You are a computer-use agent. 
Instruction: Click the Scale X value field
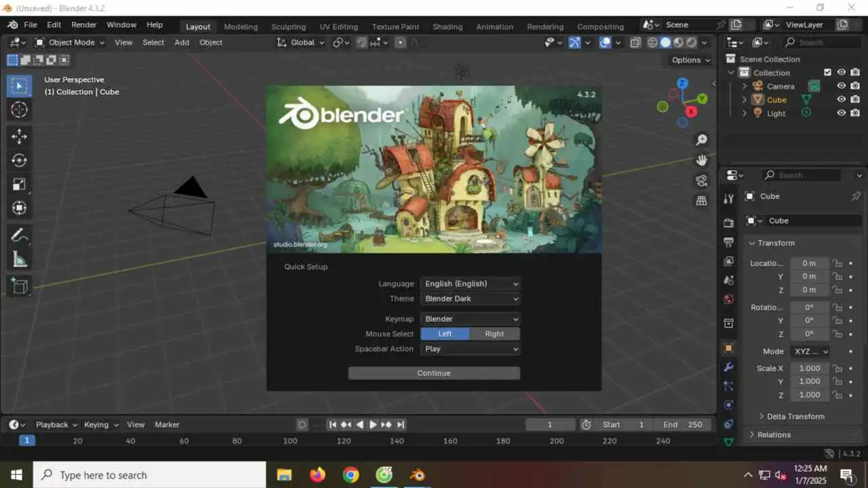809,368
